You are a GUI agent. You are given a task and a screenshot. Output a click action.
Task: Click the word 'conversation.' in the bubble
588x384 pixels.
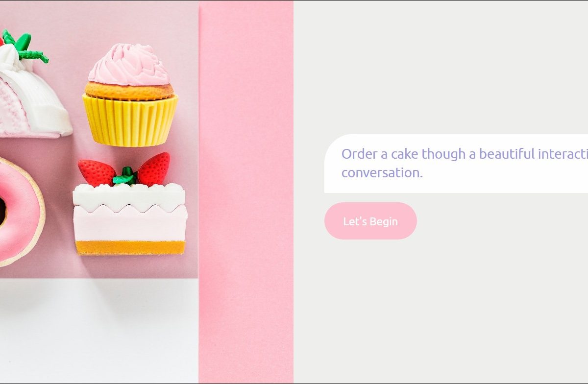pyautogui.click(x=382, y=172)
